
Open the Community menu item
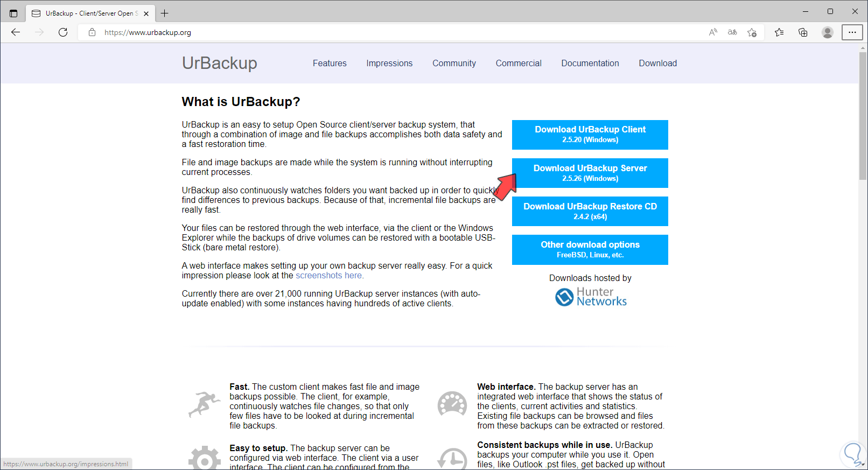click(454, 63)
